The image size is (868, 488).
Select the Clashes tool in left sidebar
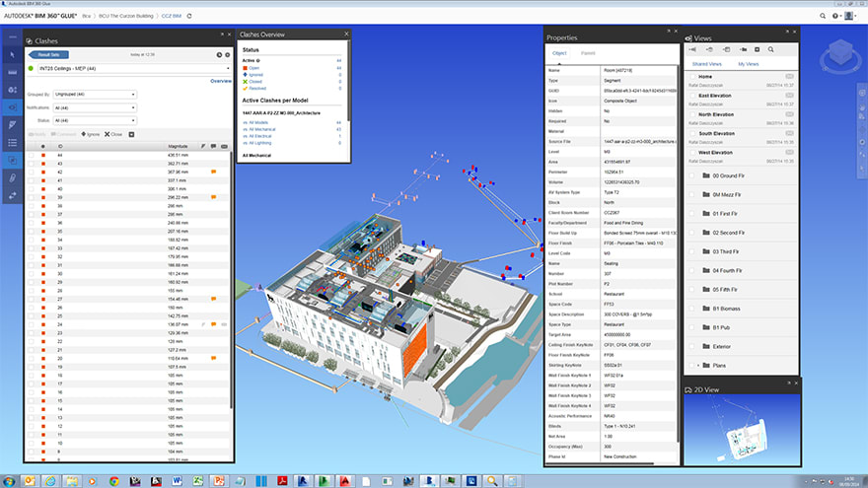point(12,158)
